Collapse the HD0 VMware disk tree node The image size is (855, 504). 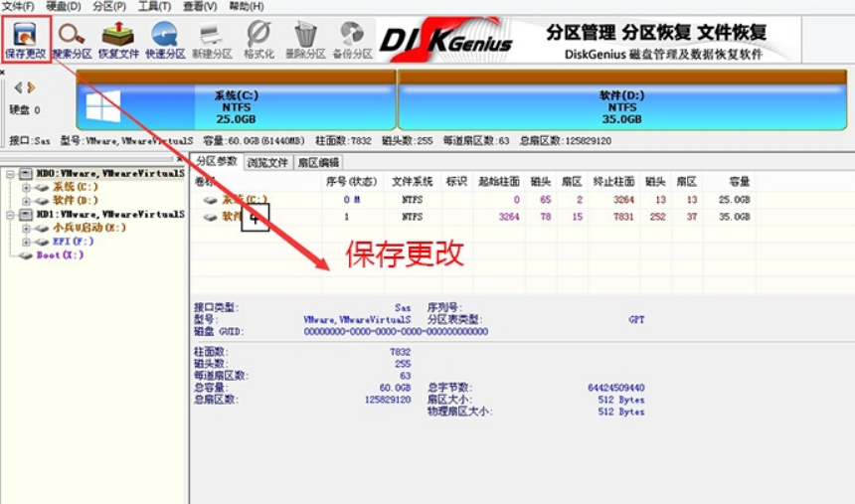10,174
